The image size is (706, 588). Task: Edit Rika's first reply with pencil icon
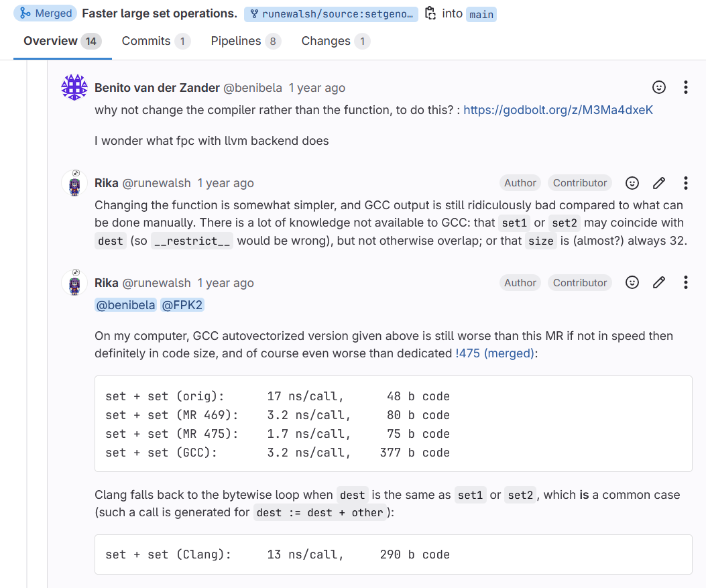(659, 183)
